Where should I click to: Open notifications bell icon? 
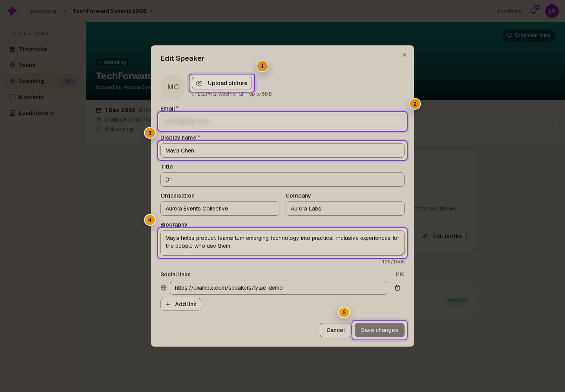tap(533, 11)
